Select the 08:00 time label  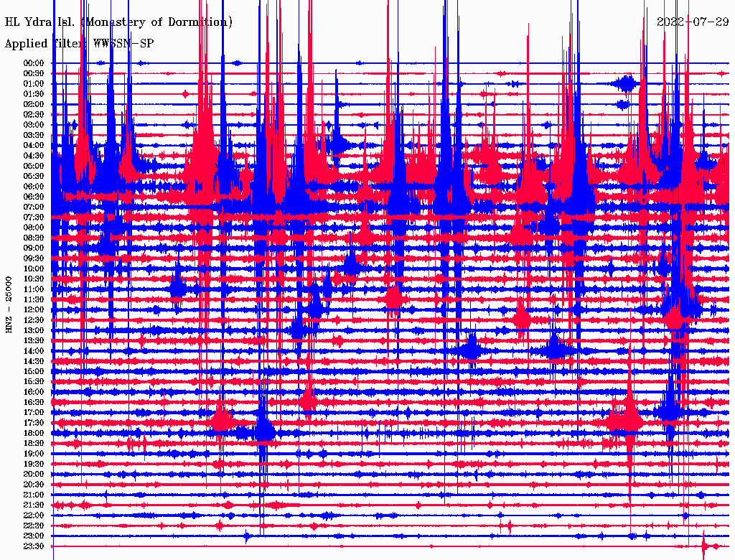(x=33, y=228)
